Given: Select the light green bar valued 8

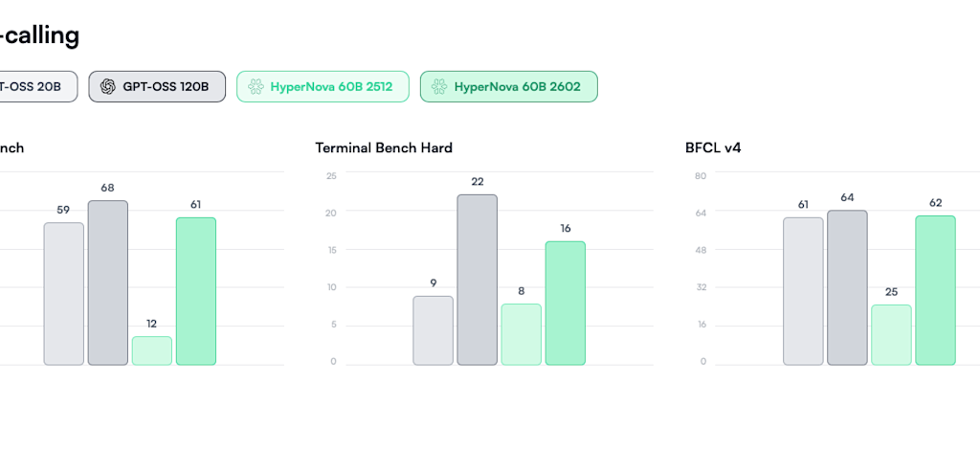Looking at the screenshot, I should (x=521, y=334).
